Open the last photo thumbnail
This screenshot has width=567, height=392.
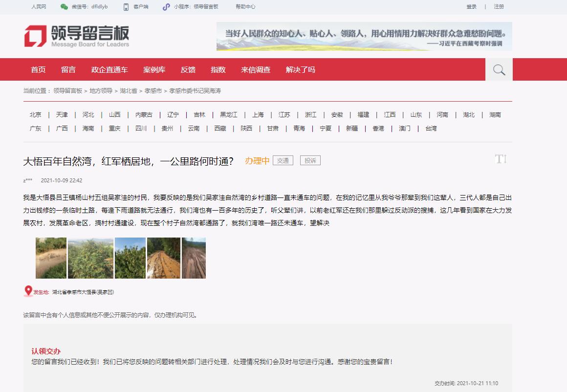point(194,258)
